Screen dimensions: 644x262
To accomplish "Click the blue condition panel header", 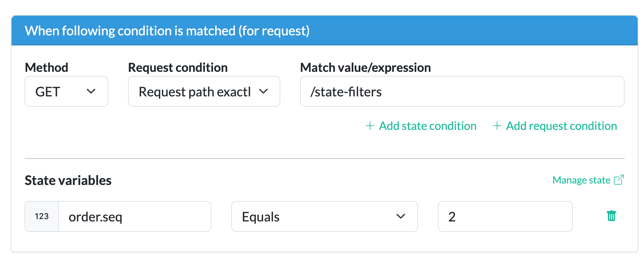I will click(x=324, y=31).
